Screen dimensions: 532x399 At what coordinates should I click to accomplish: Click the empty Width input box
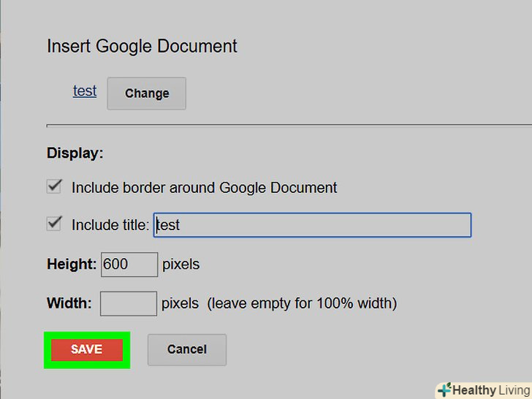(x=128, y=303)
